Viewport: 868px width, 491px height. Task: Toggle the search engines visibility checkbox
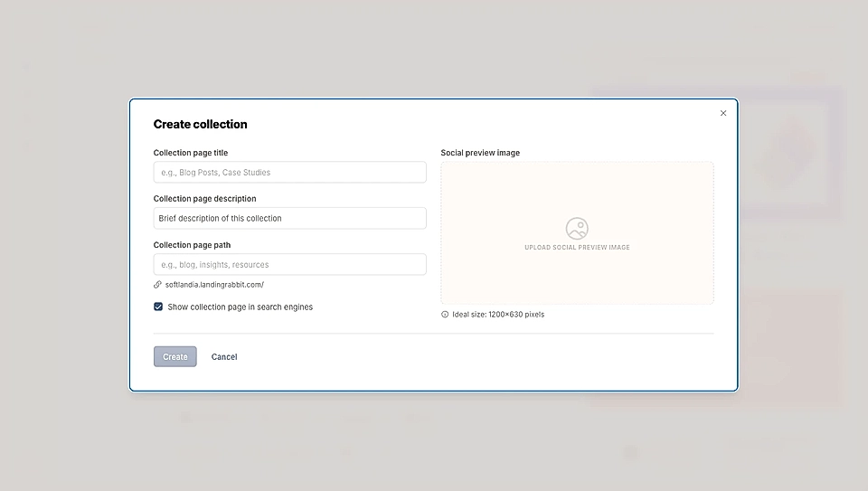(x=158, y=307)
